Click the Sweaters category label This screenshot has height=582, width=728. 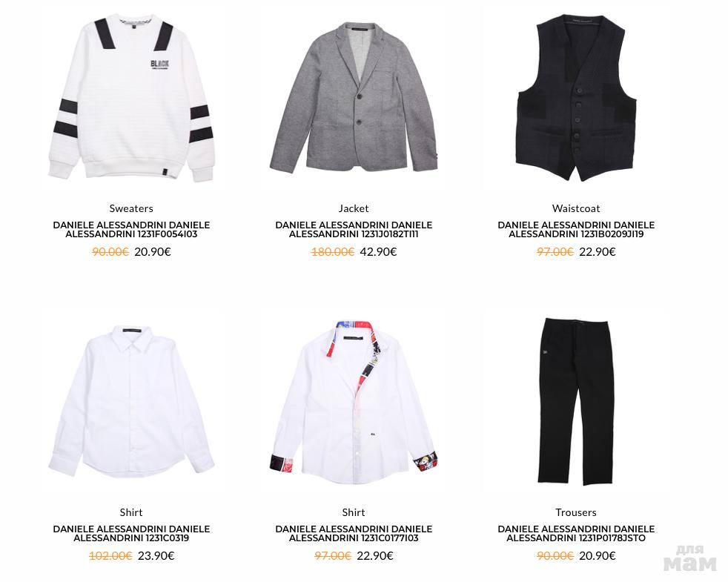click(x=131, y=208)
